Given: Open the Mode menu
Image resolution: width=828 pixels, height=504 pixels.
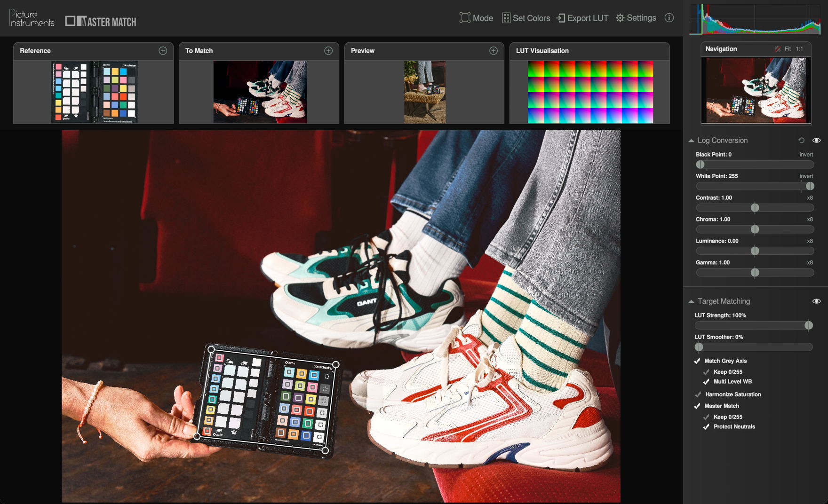Looking at the screenshot, I should 476,18.
